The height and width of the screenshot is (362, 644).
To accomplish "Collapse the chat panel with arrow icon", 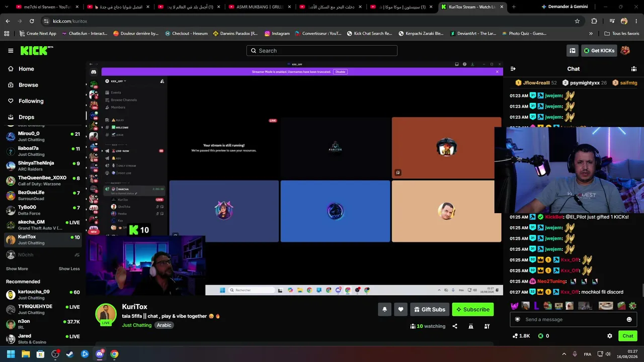I will click(513, 69).
